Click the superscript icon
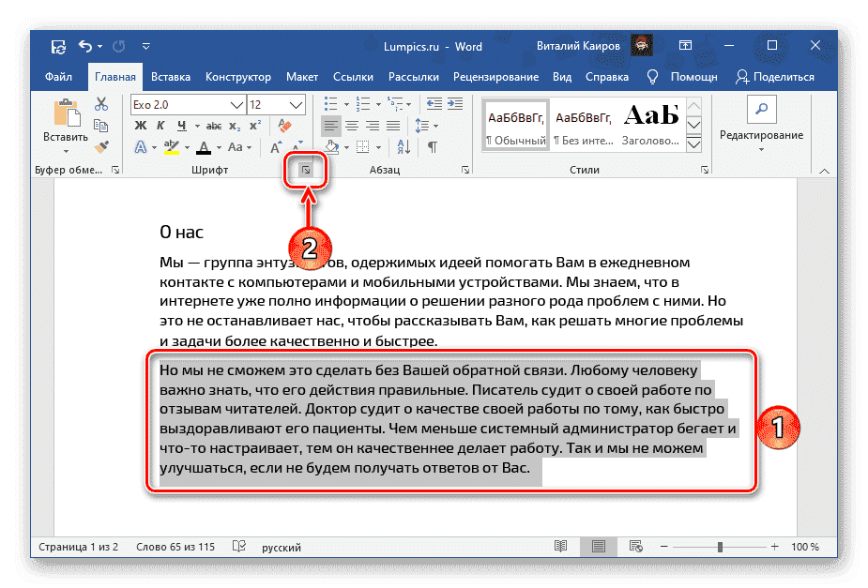The height and width of the screenshot is (588, 868). pyautogui.click(x=255, y=125)
